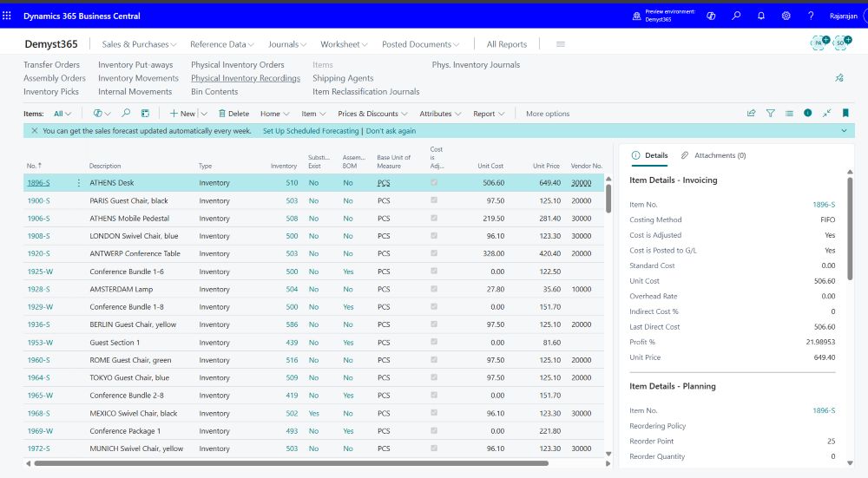Open the app launcher waffle menu
868x478 pixels.
7,16
